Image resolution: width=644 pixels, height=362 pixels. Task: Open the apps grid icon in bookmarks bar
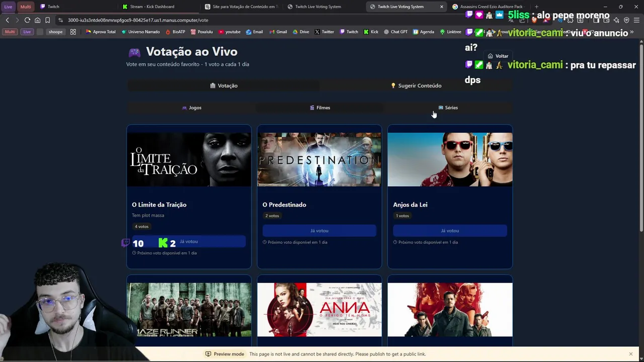73,32
